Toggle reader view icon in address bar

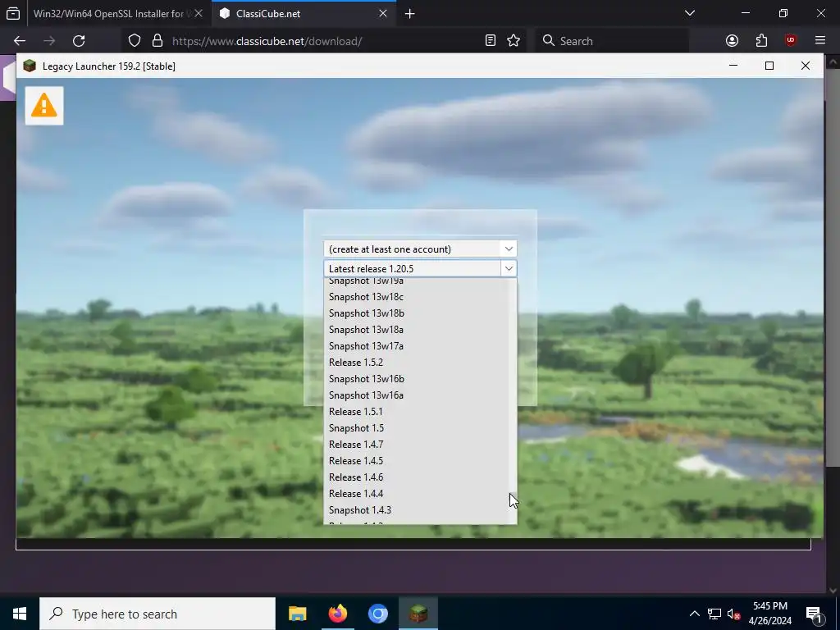[491, 41]
